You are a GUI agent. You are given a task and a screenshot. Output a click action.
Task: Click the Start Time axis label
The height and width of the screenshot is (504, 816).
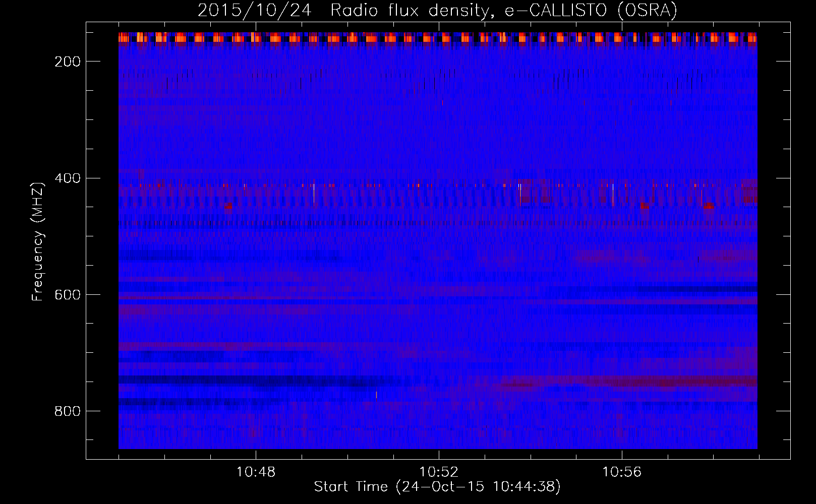[x=437, y=487]
